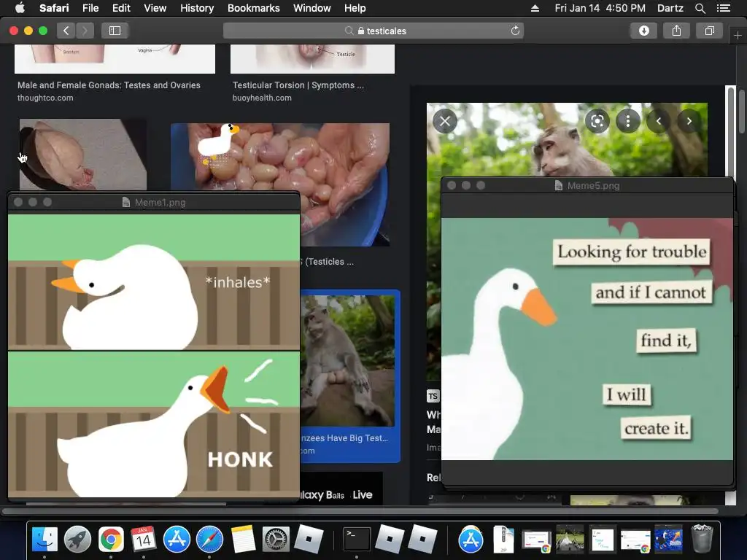Image resolution: width=747 pixels, height=560 pixels.
Task: Go back with Safari's back arrow
Action: 66,31
